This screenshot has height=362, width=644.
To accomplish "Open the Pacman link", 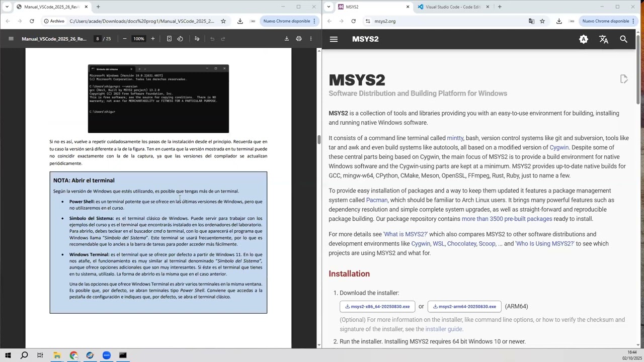I will pos(377,200).
